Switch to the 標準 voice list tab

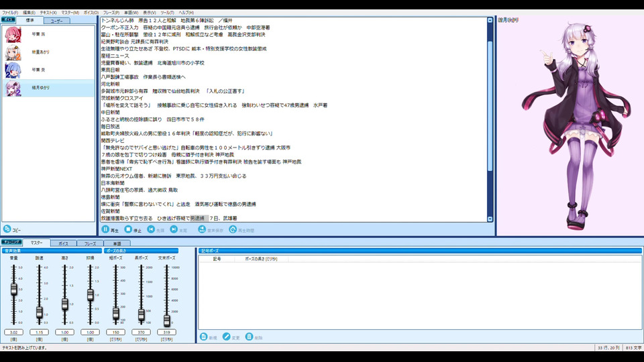[30, 20]
